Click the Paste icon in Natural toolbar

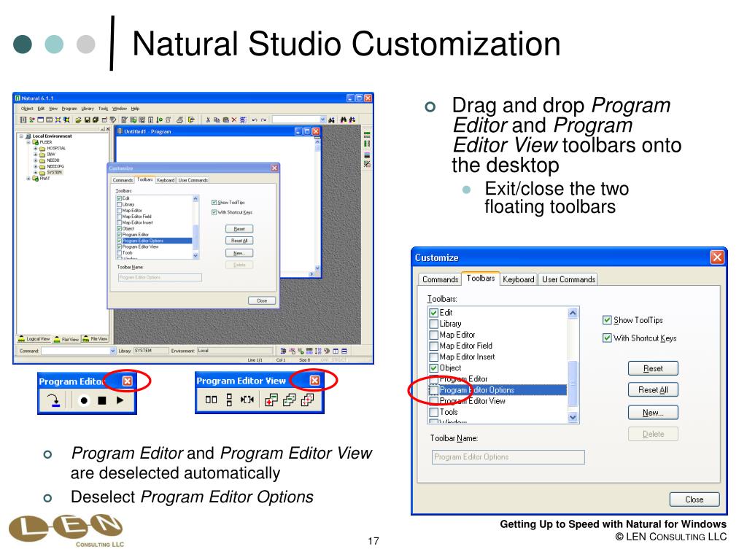coord(225,120)
